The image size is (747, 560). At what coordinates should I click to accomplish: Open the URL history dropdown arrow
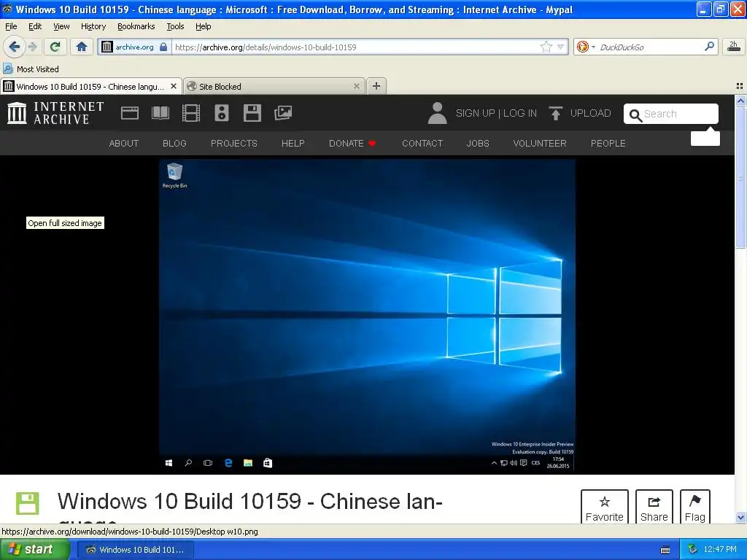(561, 47)
